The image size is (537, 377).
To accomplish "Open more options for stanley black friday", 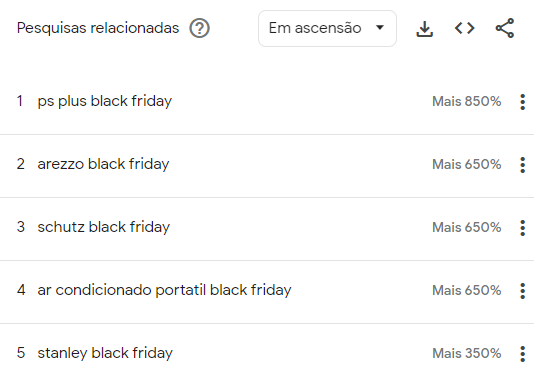I will [x=522, y=354].
